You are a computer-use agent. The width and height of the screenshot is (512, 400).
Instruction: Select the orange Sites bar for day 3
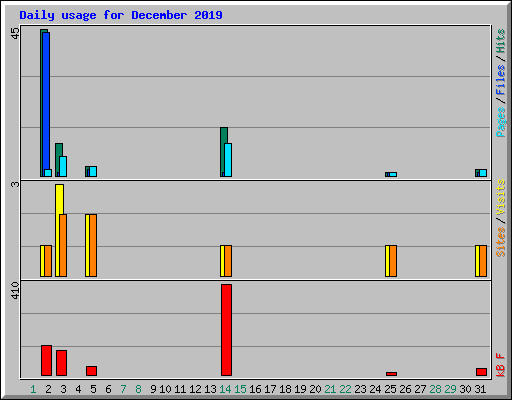pyautogui.click(x=63, y=245)
